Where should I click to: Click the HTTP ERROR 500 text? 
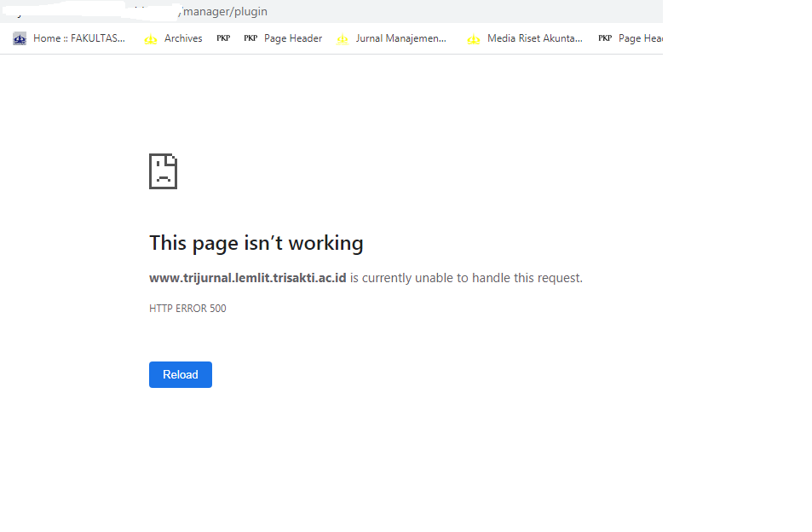pyautogui.click(x=187, y=309)
